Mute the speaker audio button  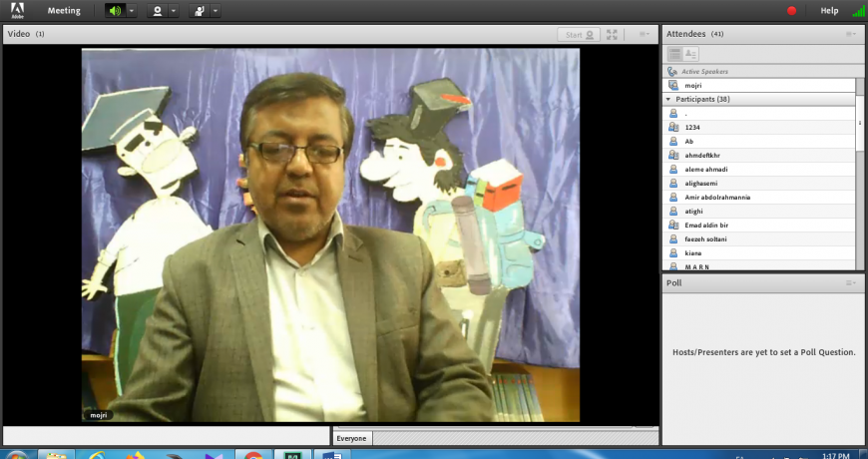point(116,11)
